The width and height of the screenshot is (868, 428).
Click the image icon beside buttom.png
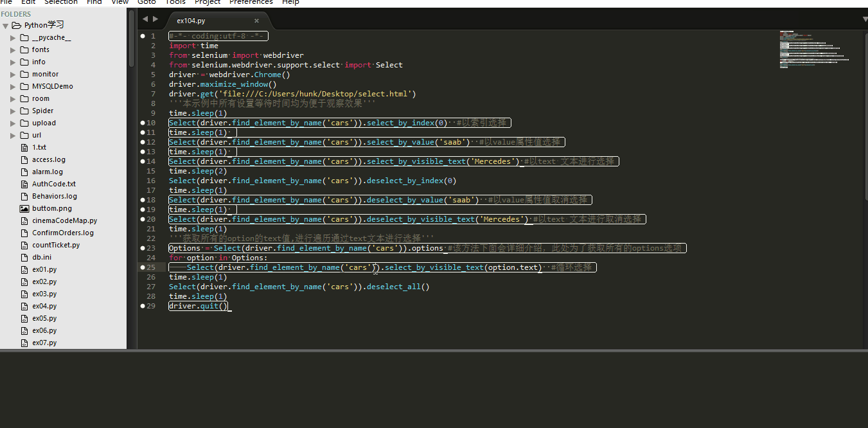[x=24, y=208]
